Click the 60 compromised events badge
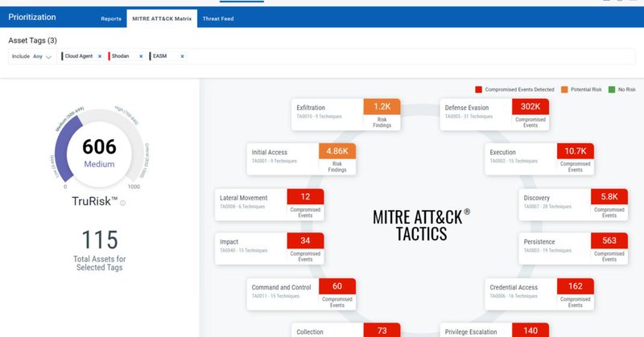This screenshot has height=337, width=644. coord(337,286)
